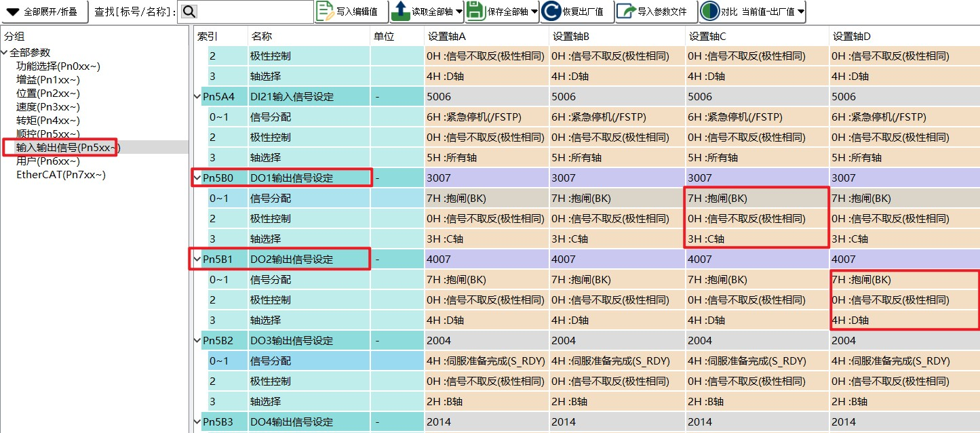This screenshot has width=980, height=433.
Task: Collapse the Pn5B0 parameter row
Action: click(x=197, y=178)
